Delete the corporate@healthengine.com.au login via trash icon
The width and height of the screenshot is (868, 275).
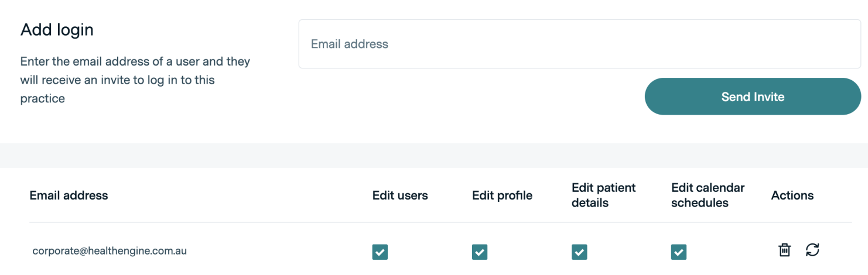(784, 250)
